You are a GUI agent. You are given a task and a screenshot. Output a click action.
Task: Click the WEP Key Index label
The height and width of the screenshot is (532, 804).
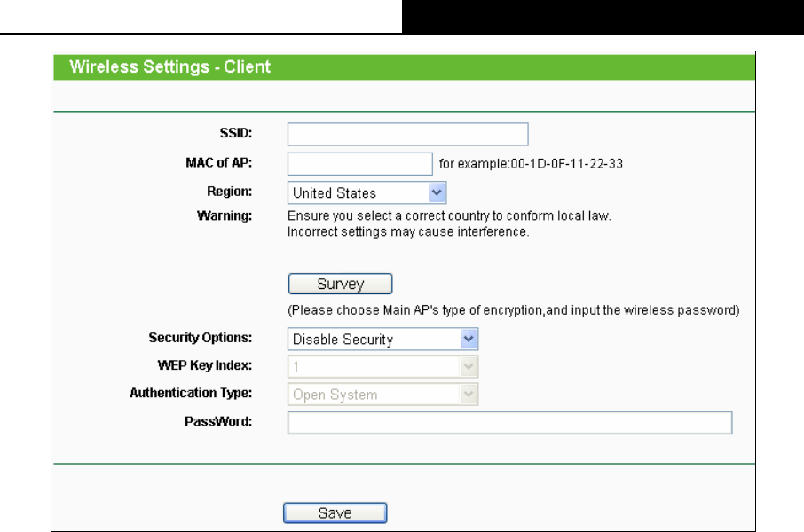click(x=205, y=365)
